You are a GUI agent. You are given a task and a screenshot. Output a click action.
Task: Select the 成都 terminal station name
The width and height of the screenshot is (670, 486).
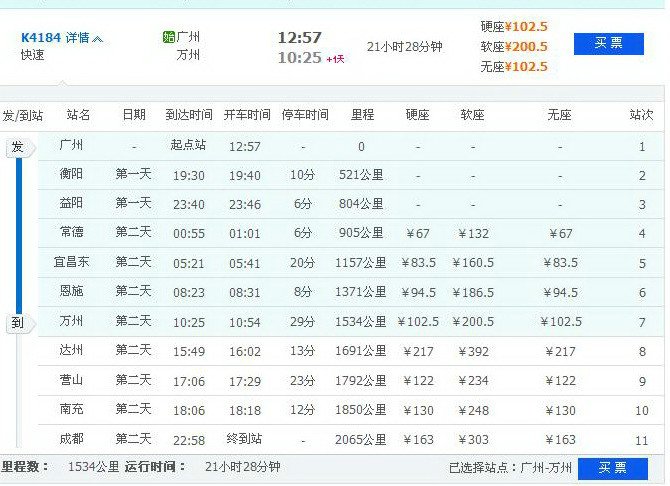[x=71, y=439]
